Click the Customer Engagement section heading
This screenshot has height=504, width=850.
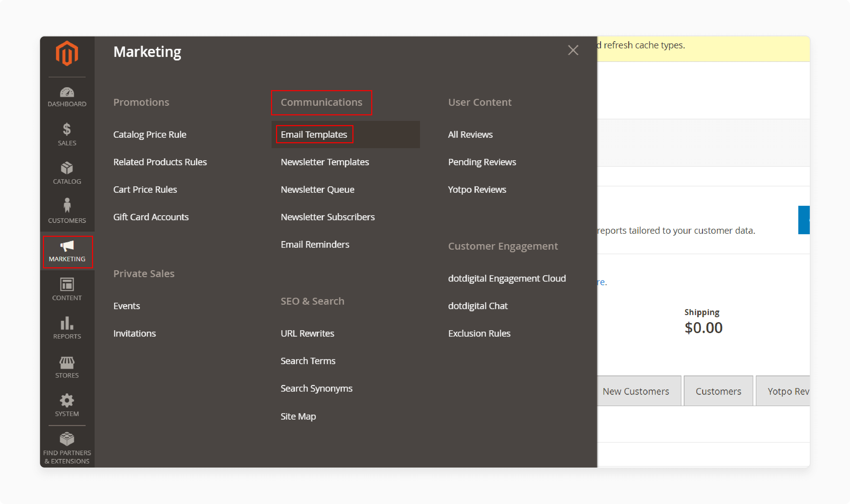pos(503,246)
